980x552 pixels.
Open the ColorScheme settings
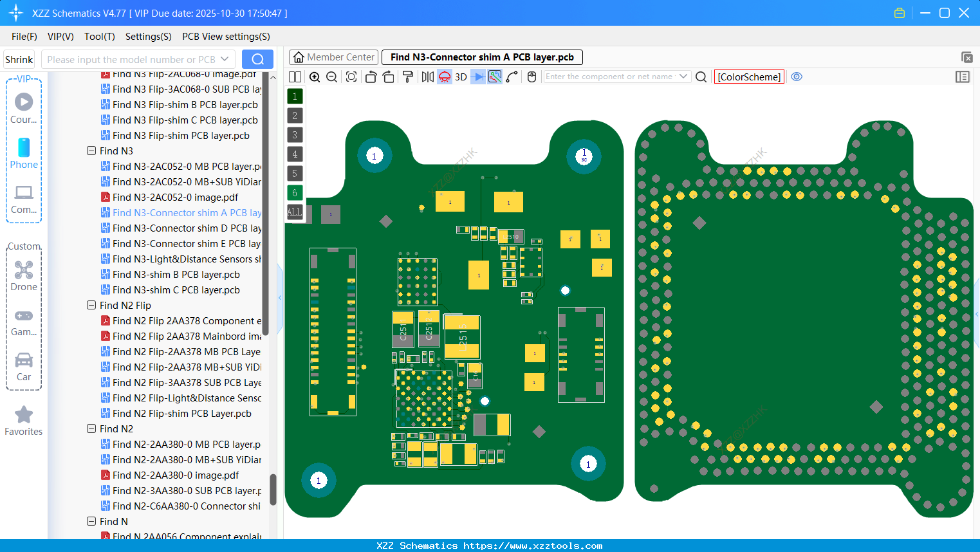749,77
